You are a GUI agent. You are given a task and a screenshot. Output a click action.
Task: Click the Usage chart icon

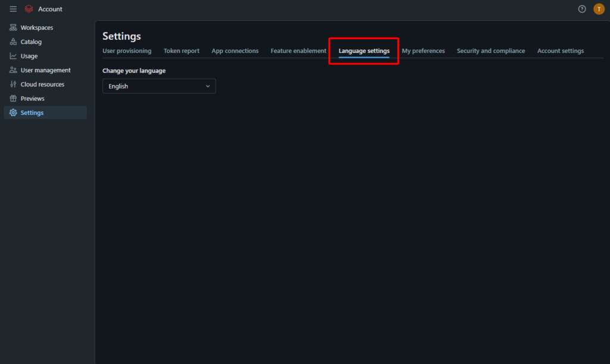(x=13, y=56)
